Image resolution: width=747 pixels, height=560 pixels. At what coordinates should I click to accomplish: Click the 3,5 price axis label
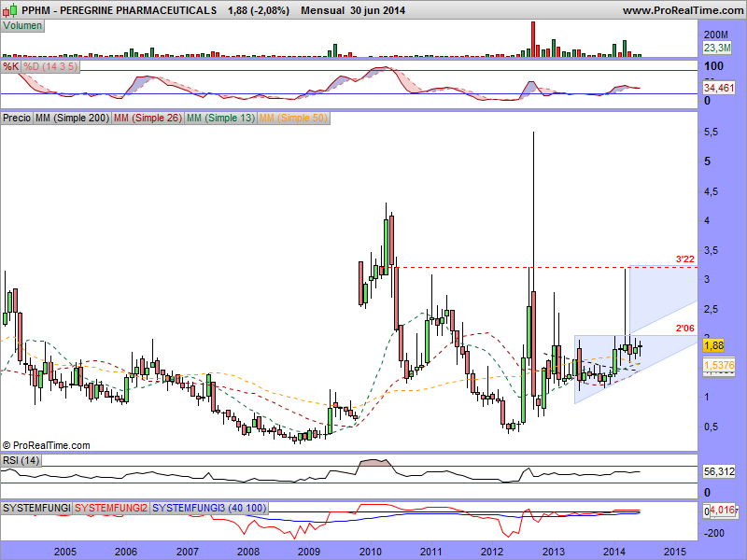pyautogui.click(x=712, y=250)
